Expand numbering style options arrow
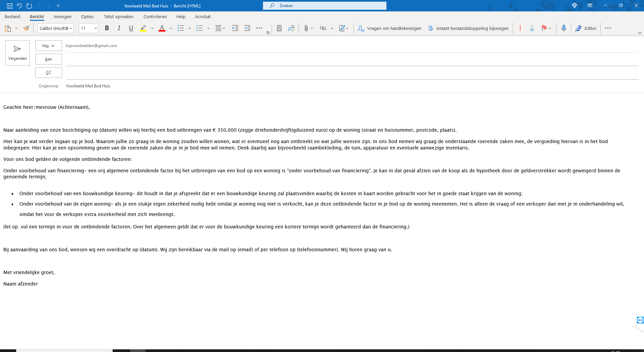 click(208, 29)
